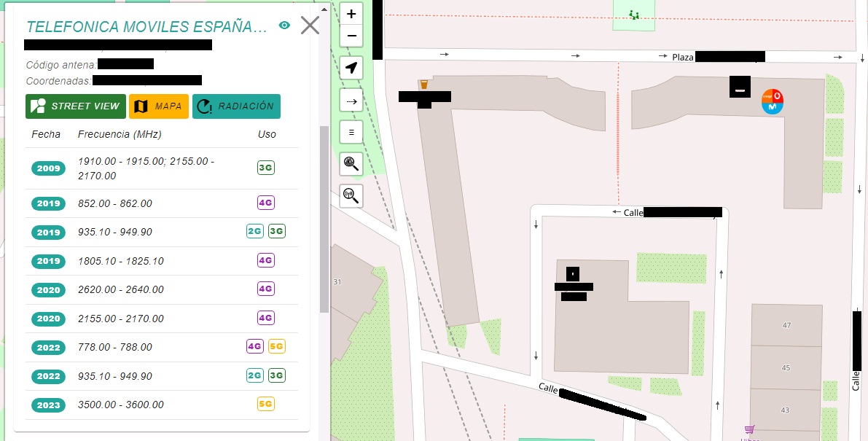Viewport: 868px width, 441px height.
Task: Click the 2009 date badge
Action: pos(48,168)
